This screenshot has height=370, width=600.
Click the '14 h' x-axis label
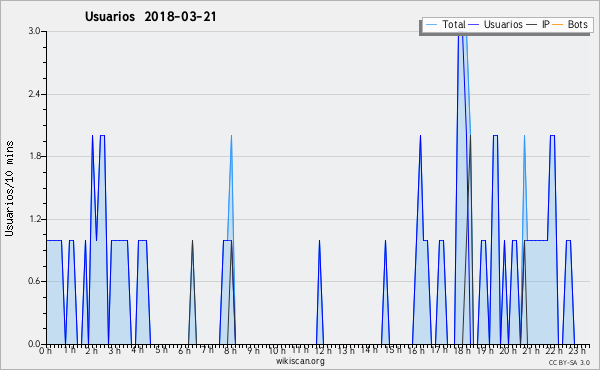click(369, 350)
